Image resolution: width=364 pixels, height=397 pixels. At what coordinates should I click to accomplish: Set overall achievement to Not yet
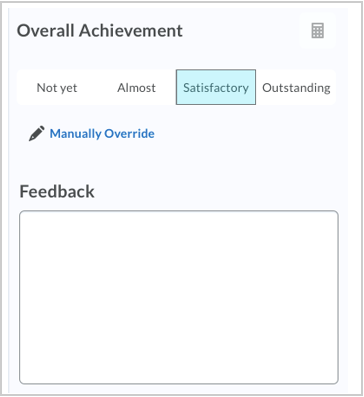click(x=57, y=88)
